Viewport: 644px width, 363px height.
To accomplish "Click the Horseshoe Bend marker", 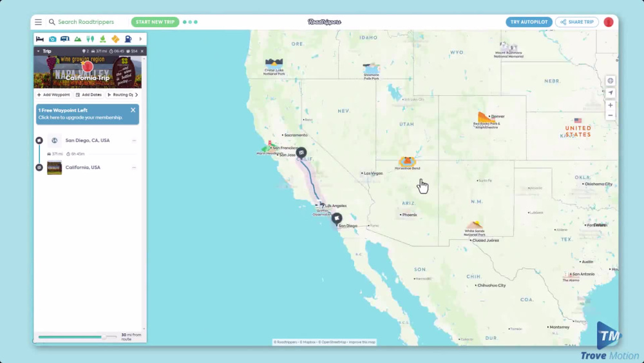I will coord(408,162).
